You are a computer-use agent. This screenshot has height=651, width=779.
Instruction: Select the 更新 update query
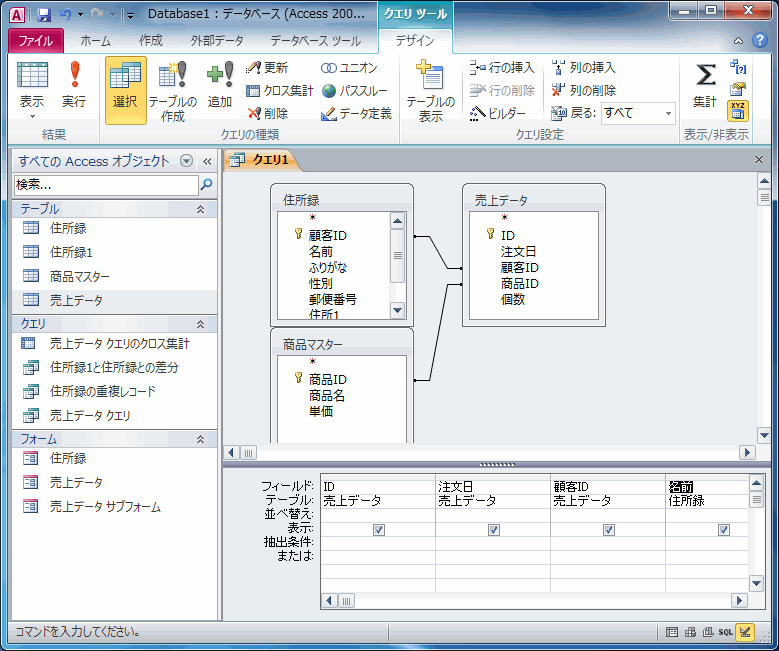click(x=267, y=68)
